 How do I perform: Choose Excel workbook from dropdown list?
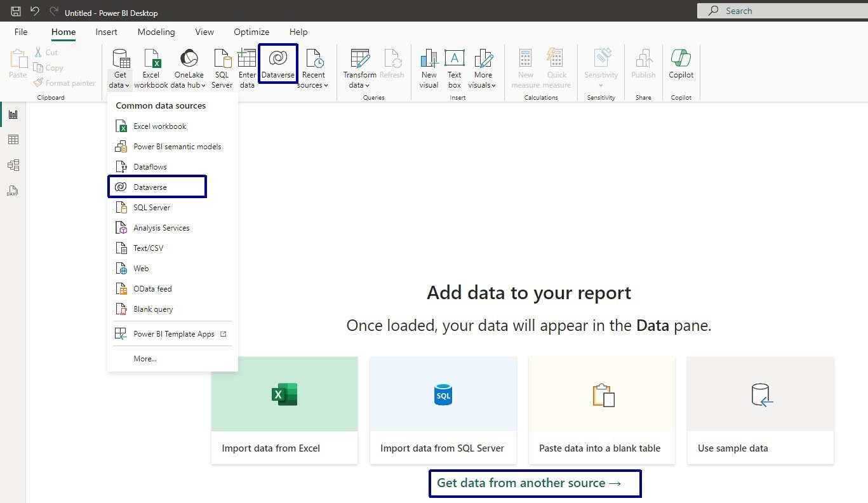172,126
